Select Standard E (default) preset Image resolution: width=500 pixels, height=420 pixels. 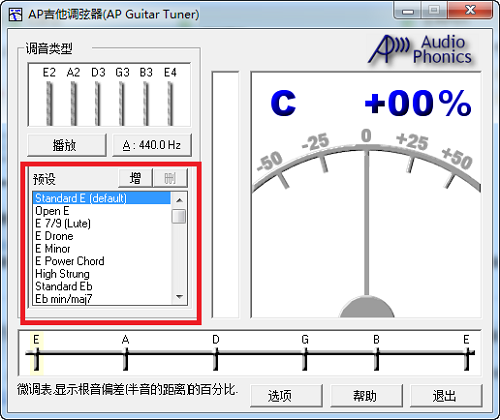[102, 198]
